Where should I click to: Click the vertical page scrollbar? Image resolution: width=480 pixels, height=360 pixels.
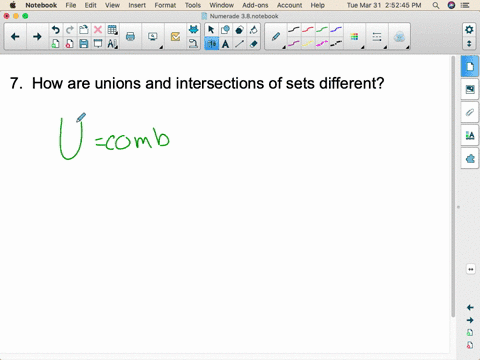[453, 187]
